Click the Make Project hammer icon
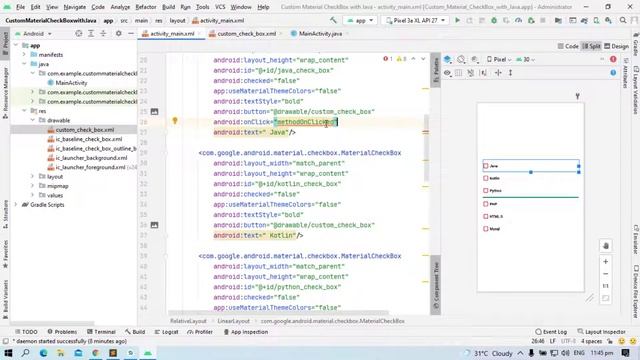Image resolution: width=640 pixels, height=360 pixels. tap(333, 20)
